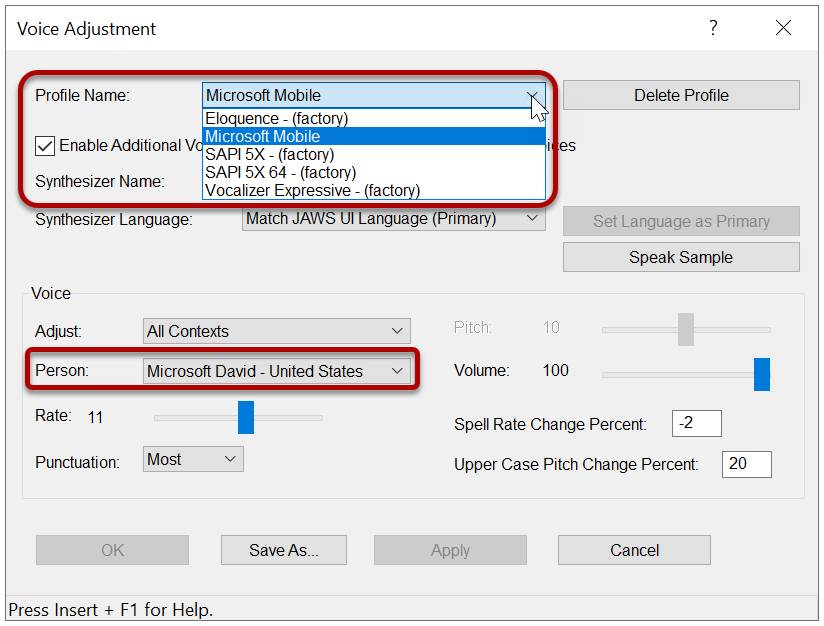The image size is (824, 626).
Task: Click Set Language as Primary
Action: 680,220
